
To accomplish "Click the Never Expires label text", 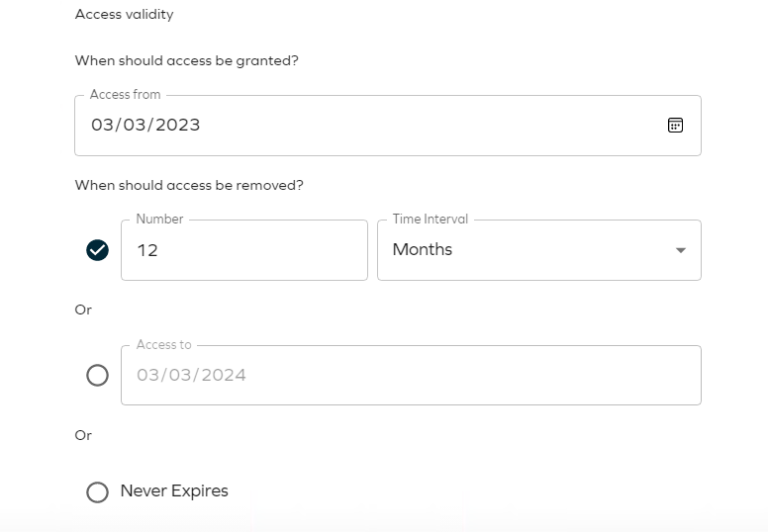I will (x=174, y=490).
